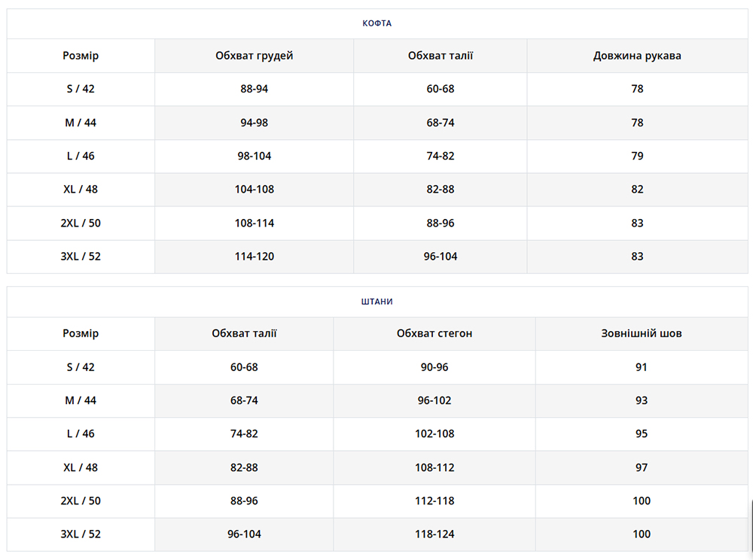Click the ШТАНИ table title
The image size is (753, 560).
(x=376, y=302)
